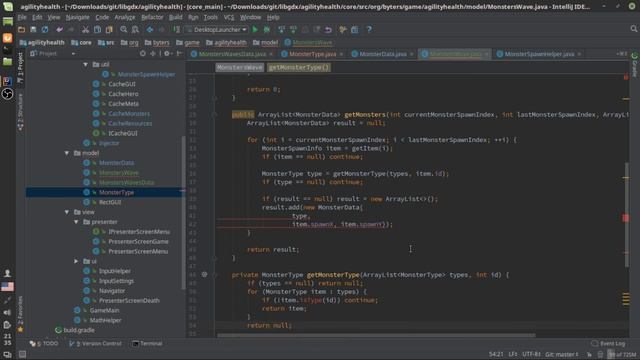Open the VCS menu
This screenshot has height=360, width=640.
coord(229,17)
